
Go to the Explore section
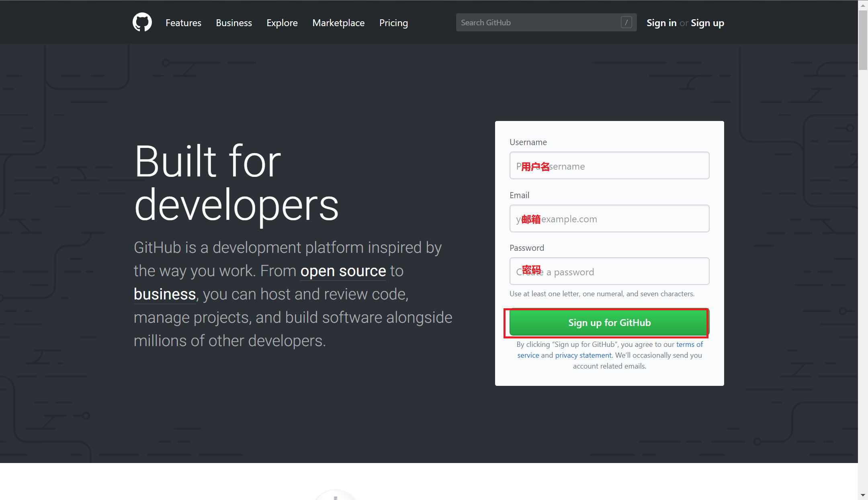282,23
